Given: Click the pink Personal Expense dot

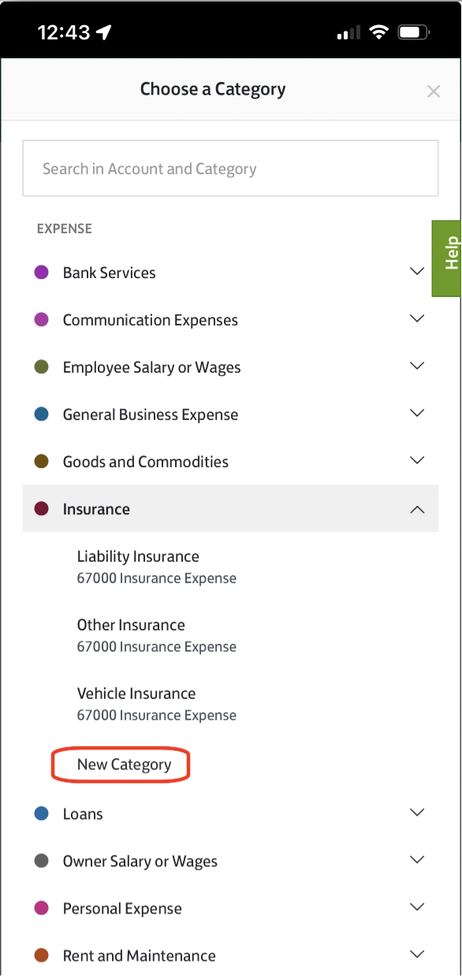Looking at the screenshot, I should click(42, 908).
